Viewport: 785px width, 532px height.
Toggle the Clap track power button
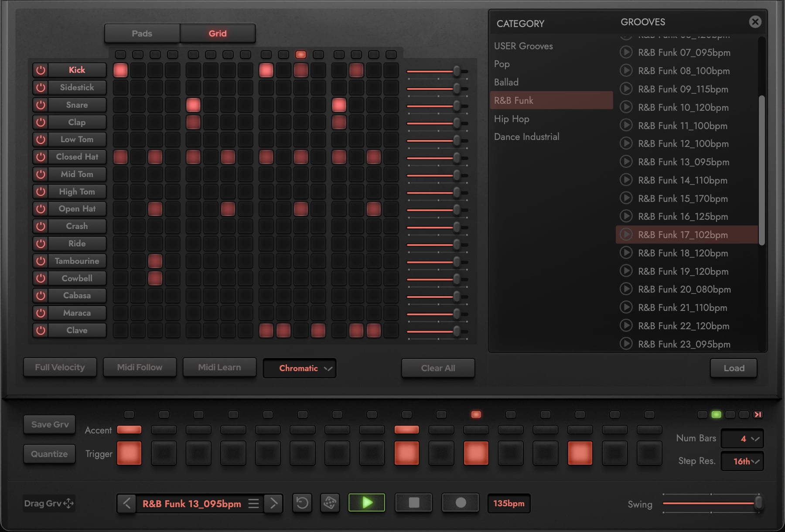point(41,123)
